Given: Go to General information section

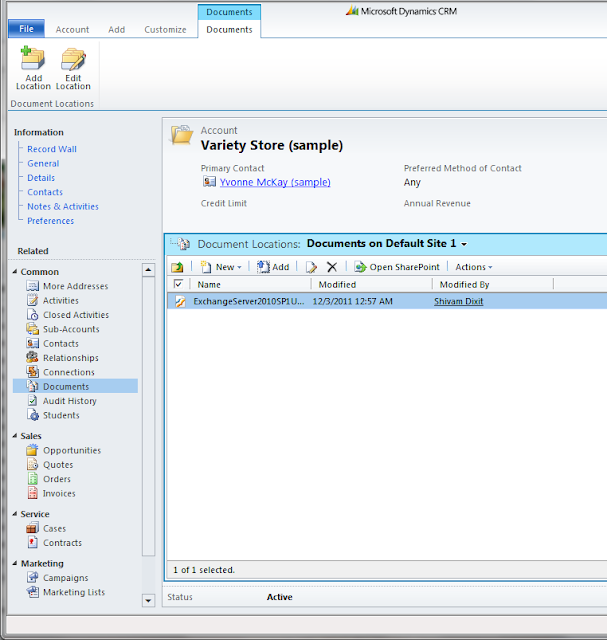Looking at the screenshot, I should tap(43, 163).
